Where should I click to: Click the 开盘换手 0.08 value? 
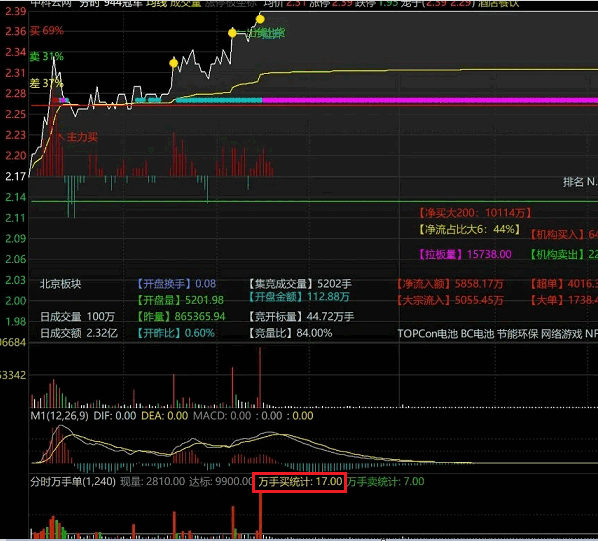click(176, 284)
